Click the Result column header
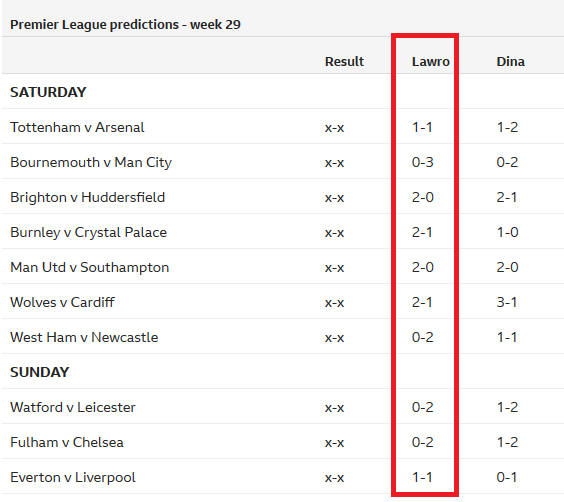The height and width of the screenshot is (502, 564). click(344, 61)
